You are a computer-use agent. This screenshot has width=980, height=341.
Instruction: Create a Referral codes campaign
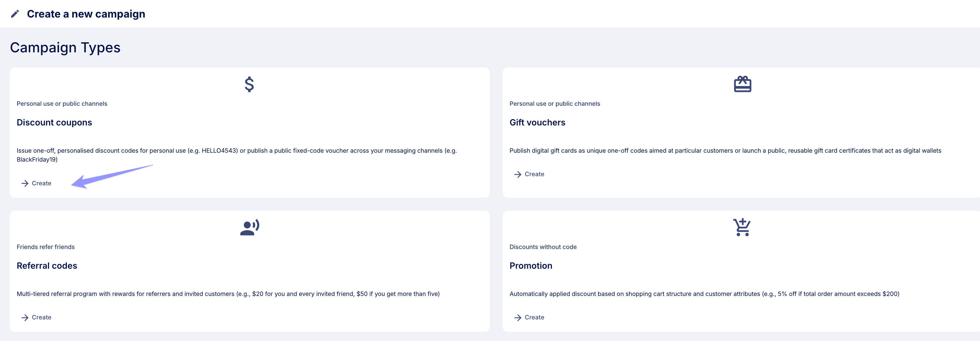click(37, 318)
